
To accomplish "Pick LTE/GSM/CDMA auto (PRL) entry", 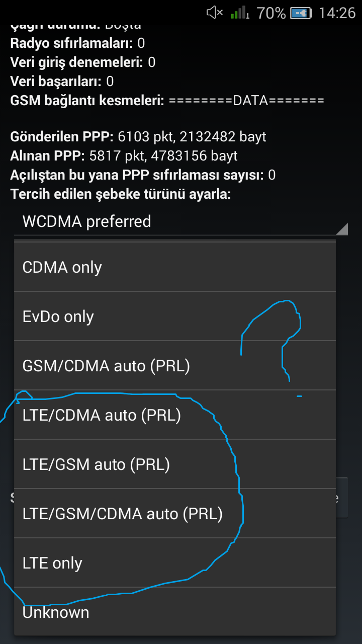I will point(174,514).
